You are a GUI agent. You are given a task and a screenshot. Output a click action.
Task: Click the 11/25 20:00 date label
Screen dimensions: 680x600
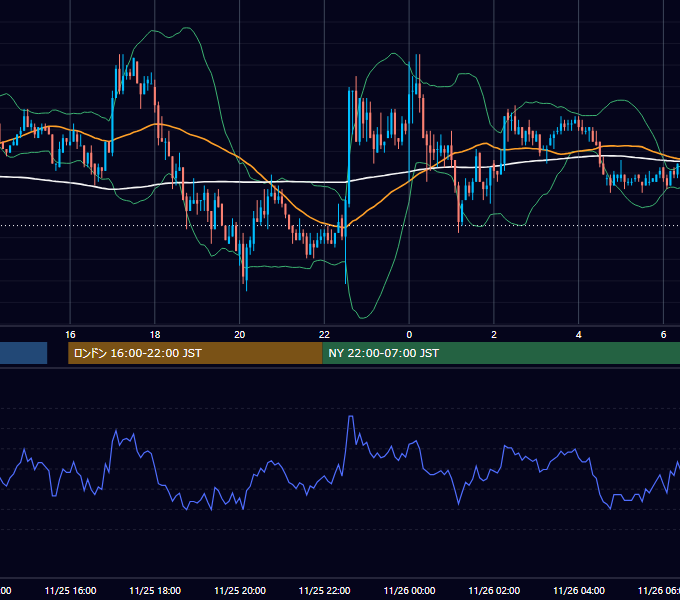[240, 590]
